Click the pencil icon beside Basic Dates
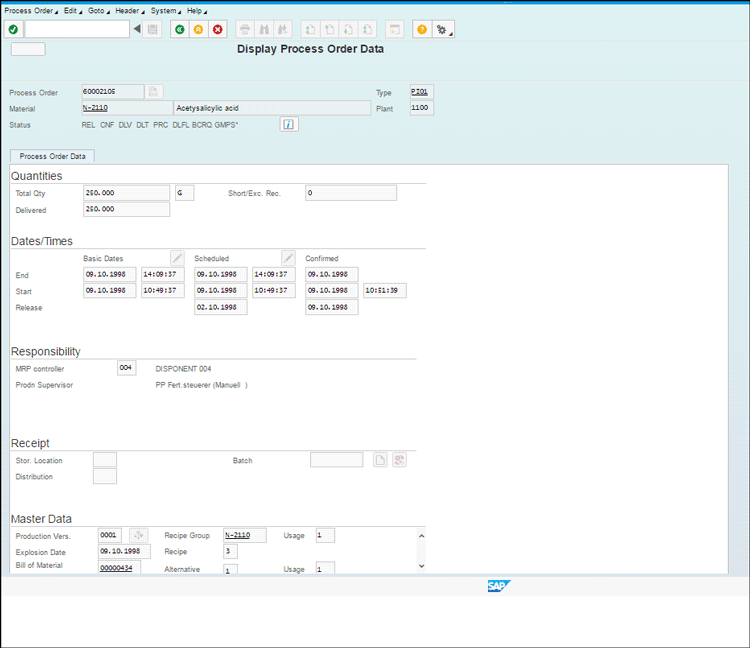This screenshot has height=648, width=750. point(177,258)
